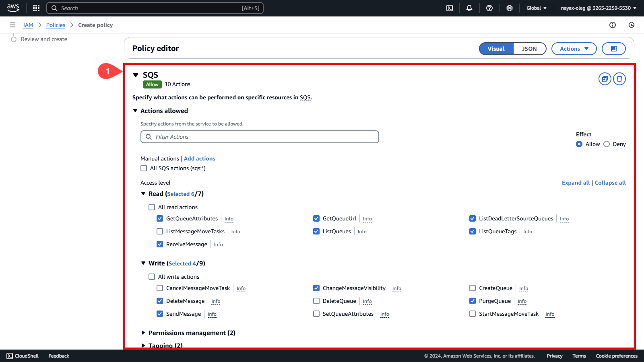
Task: Click the Filter Actions field
Action: coord(260,137)
